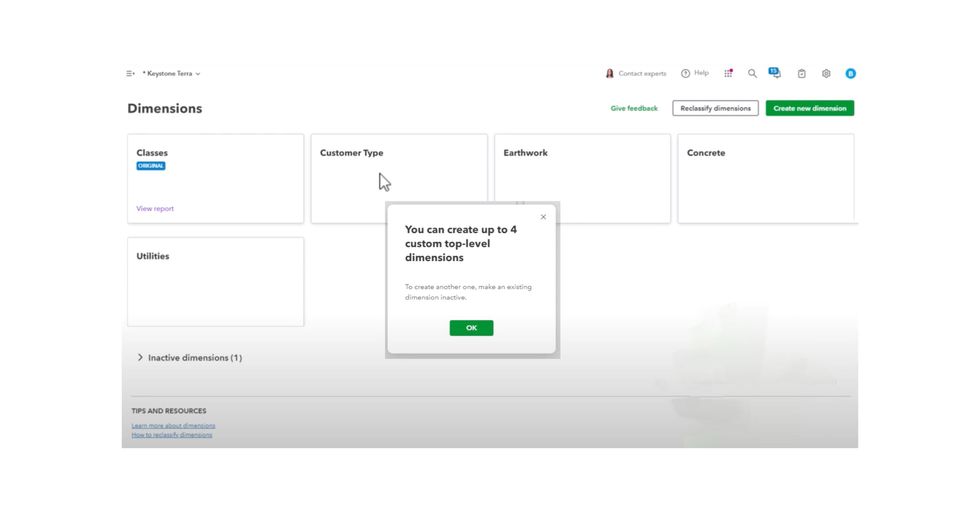This screenshot has width=980, height=512.
Task: Open Learn more about dimensions
Action: [173, 425]
